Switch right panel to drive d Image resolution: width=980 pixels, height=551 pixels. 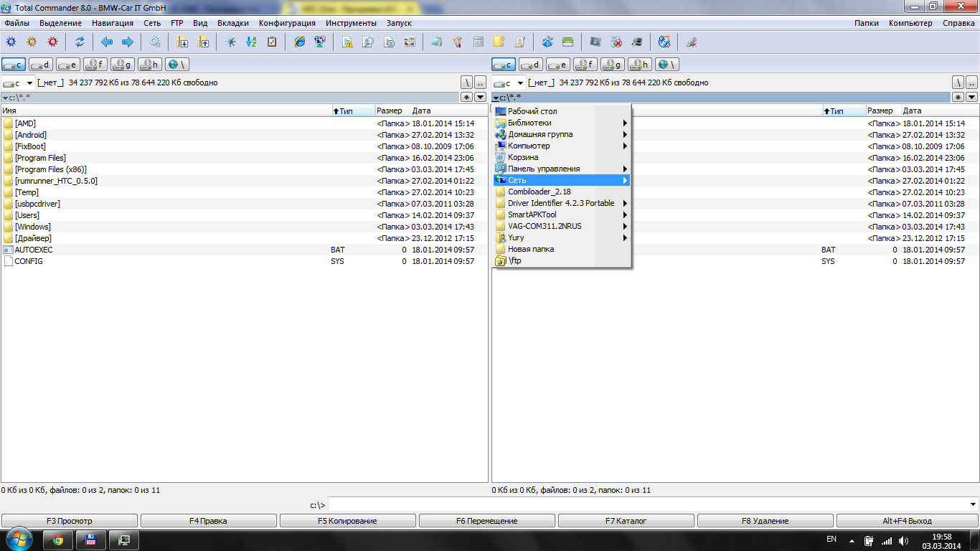click(x=531, y=65)
